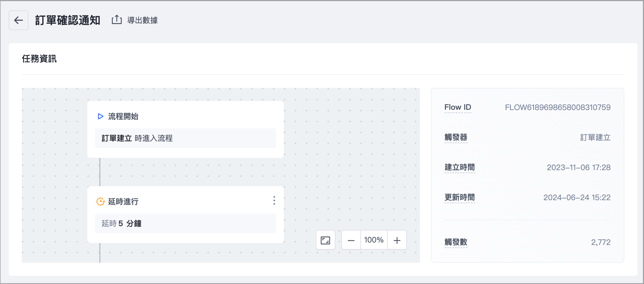The width and height of the screenshot is (644, 284).
Task: Select the 延時 5 分鐘 setting row
Action: (186, 223)
